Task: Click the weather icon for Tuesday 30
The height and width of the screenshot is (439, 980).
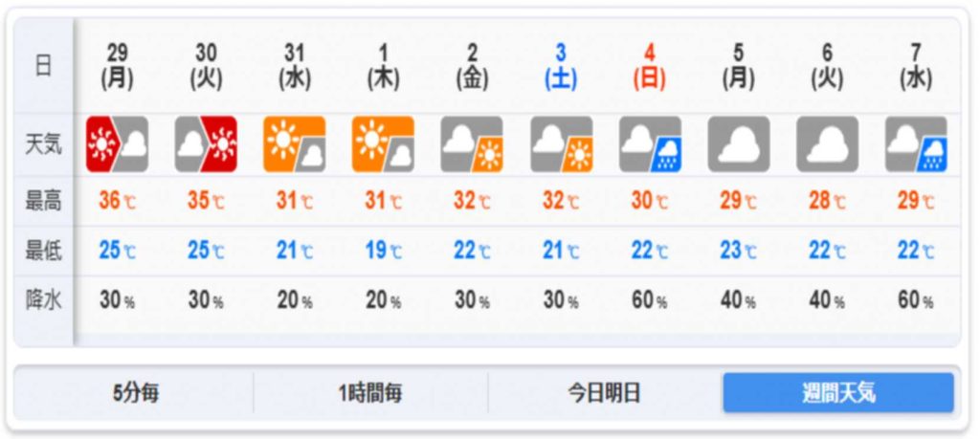Action: (x=206, y=144)
